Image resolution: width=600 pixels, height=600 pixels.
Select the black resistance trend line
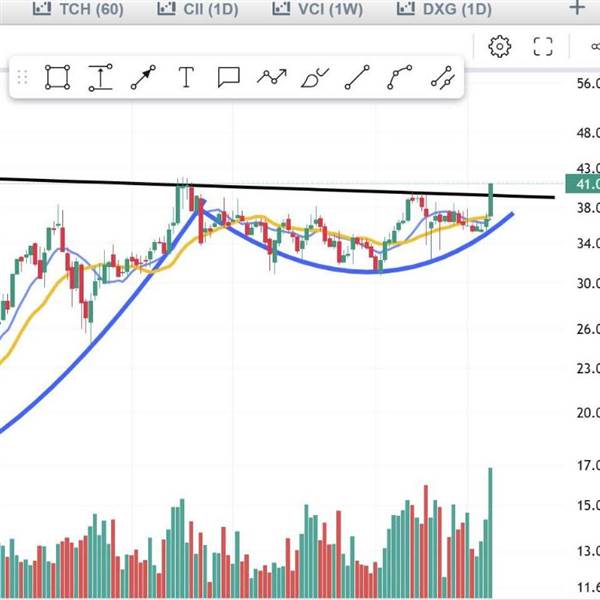[x=277, y=188]
